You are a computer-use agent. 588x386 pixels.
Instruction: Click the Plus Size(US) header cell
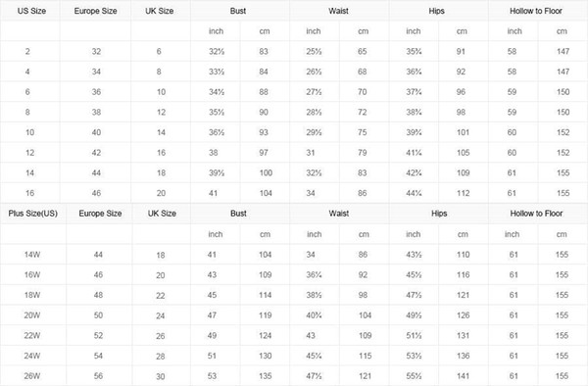point(33,214)
